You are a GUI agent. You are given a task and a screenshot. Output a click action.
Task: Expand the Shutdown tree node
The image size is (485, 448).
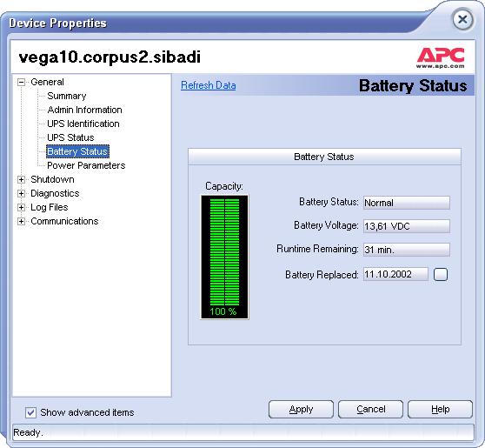point(21,179)
